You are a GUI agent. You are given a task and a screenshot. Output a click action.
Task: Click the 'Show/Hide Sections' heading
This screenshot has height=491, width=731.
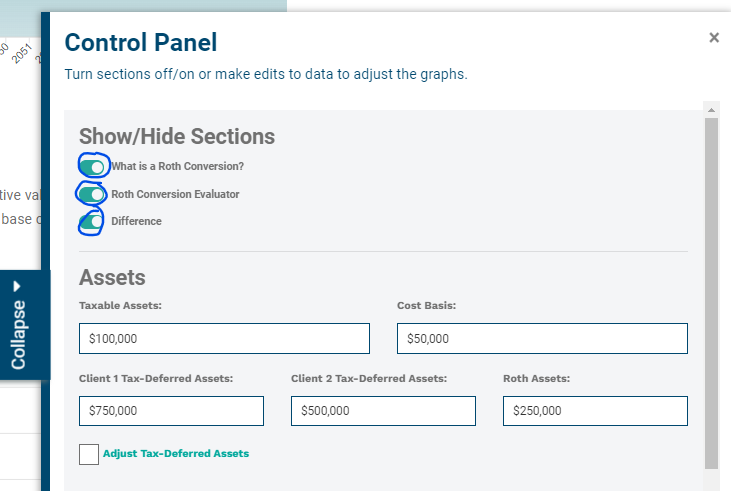click(177, 137)
